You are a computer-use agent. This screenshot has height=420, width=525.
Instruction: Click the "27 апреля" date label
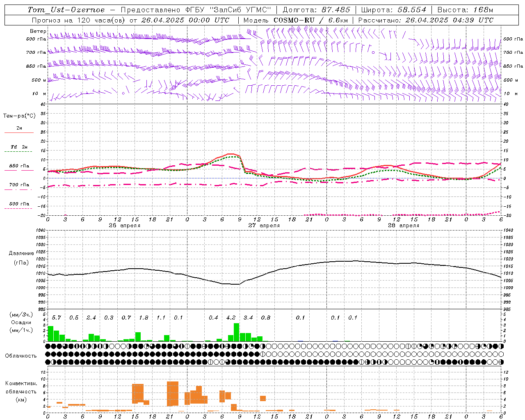click(264, 226)
